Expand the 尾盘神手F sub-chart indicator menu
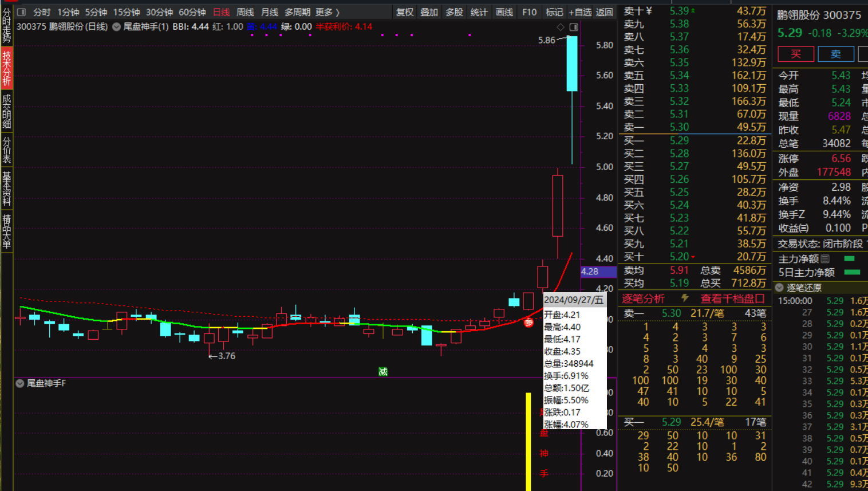The image size is (868, 491). point(20,383)
